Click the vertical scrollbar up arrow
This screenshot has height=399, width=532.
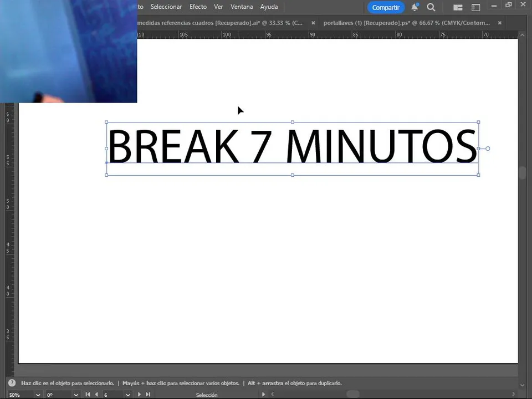(523, 35)
